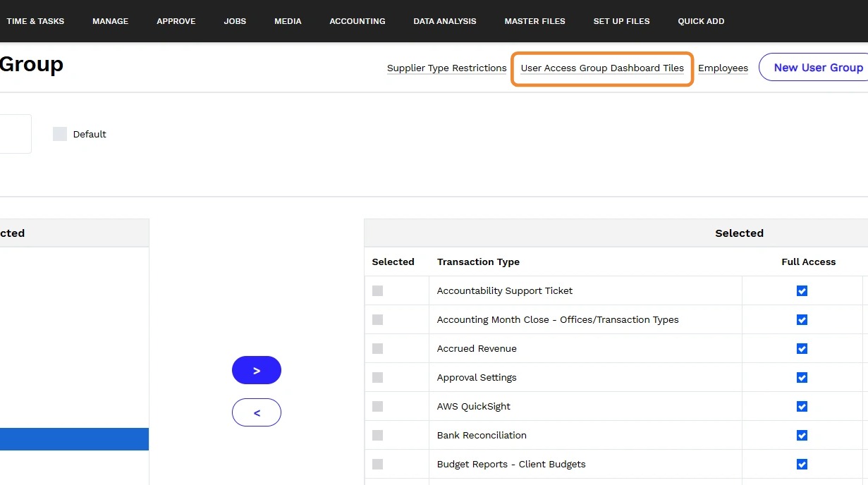Uncheck Full Access for Accountability Support Ticket
Screen dimensions: 868x485
802,291
